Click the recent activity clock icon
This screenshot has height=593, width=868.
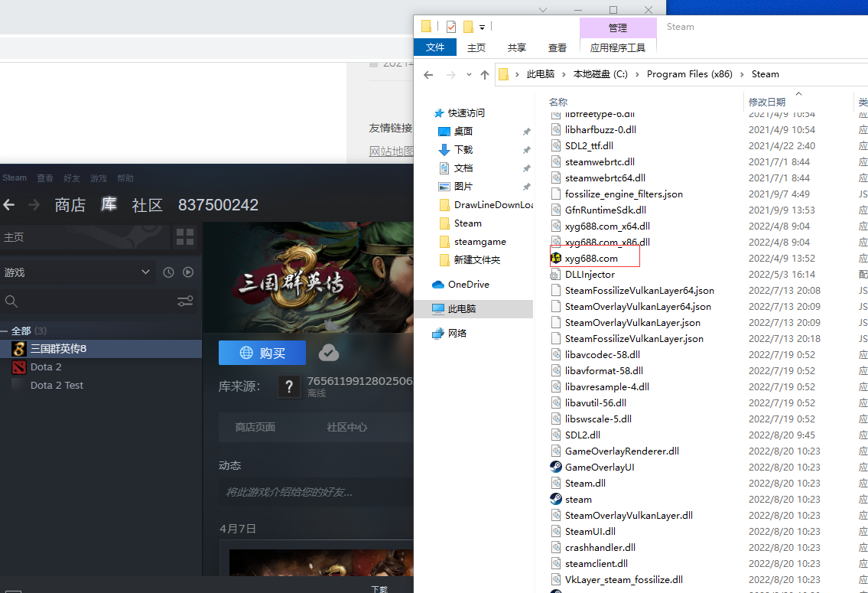[169, 272]
